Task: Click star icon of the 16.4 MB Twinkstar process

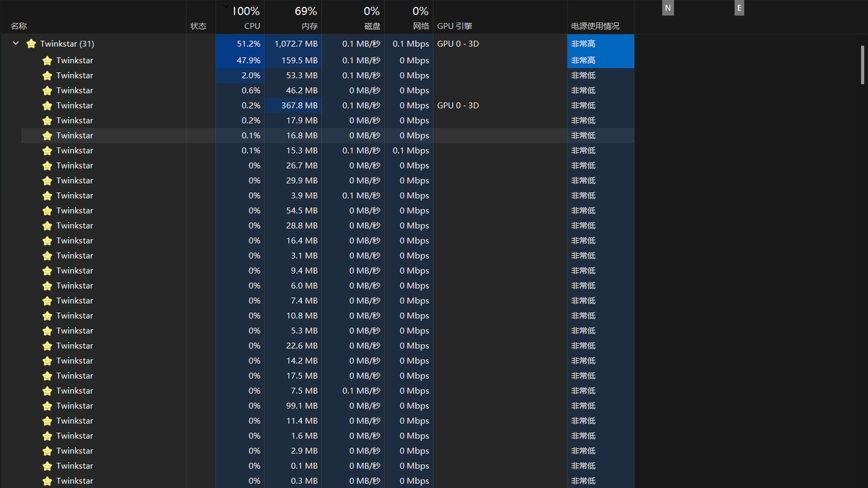Action: coord(47,240)
